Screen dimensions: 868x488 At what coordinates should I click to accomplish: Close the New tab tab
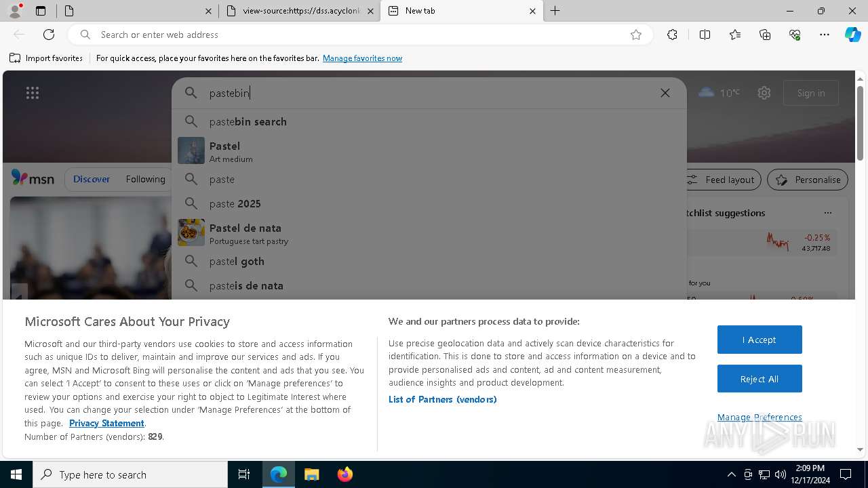[532, 11]
